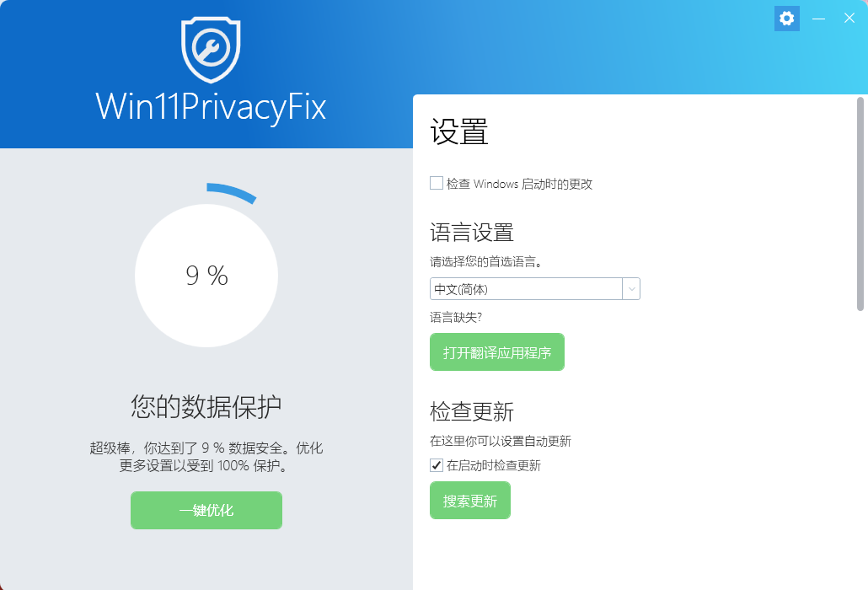Uncheck the 在启动时检查更新 checkbox
Viewport: 868px width, 590px height.
(437, 465)
